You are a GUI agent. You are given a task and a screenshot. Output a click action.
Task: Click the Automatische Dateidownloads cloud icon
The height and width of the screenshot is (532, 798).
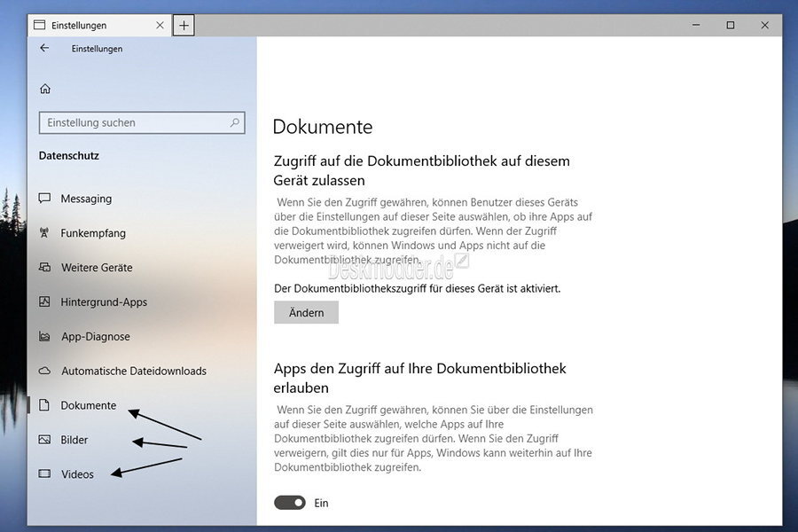coord(44,371)
